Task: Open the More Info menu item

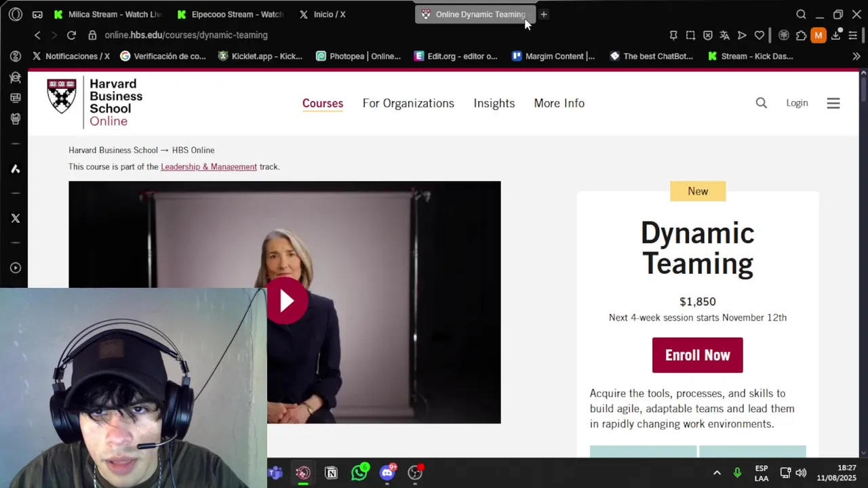Action: pyautogui.click(x=559, y=103)
